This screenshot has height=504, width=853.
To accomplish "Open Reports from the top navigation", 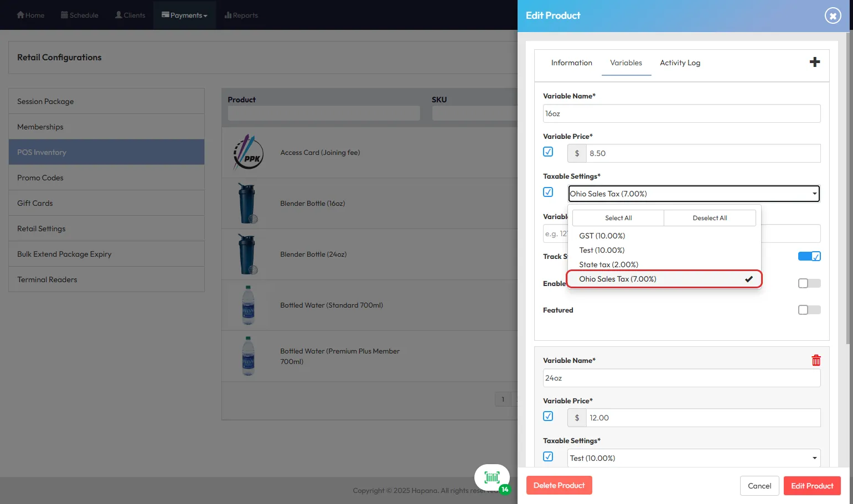I will [x=241, y=15].
